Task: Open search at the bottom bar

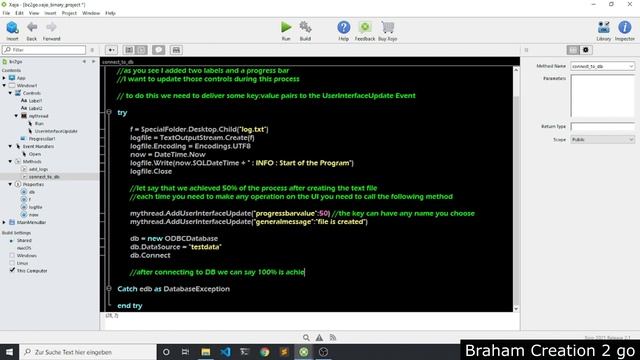Action: (306, 338)
